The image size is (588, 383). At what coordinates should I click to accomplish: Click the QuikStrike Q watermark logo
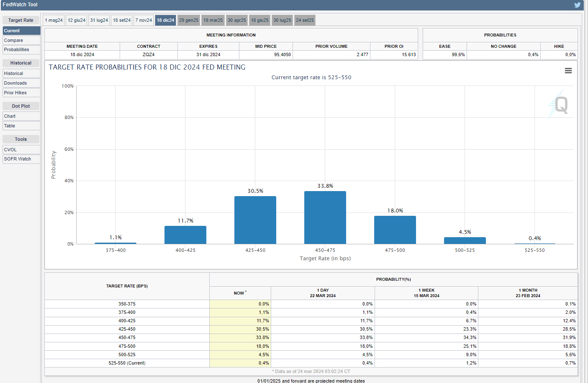[560, 105]
